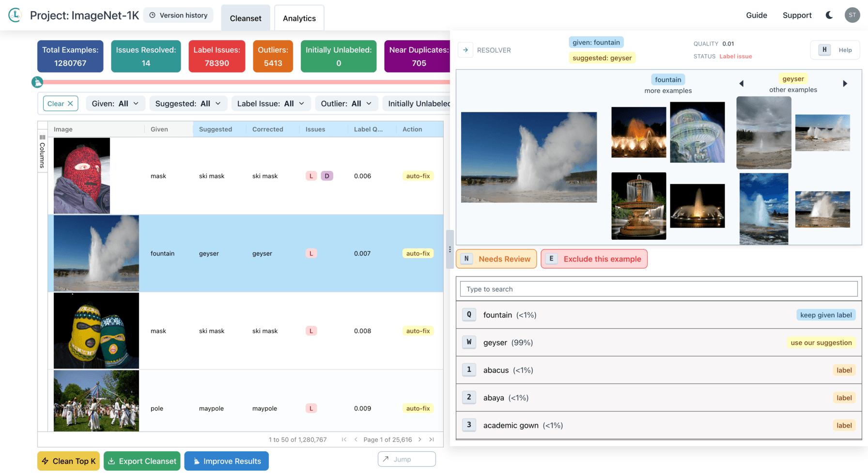868x475 pixels.
Task: Open the Suggested filter dropdown
Action: pyautogui.click(x=188, y=103)
